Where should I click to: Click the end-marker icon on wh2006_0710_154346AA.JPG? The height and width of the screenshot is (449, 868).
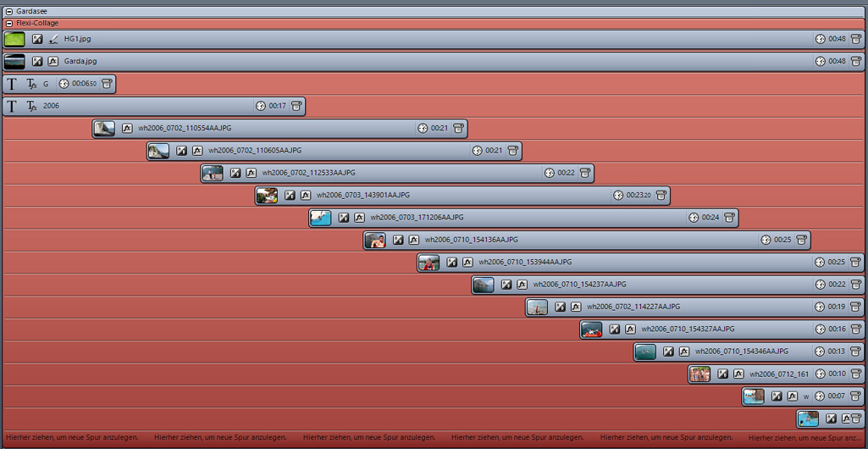[856, 352]
